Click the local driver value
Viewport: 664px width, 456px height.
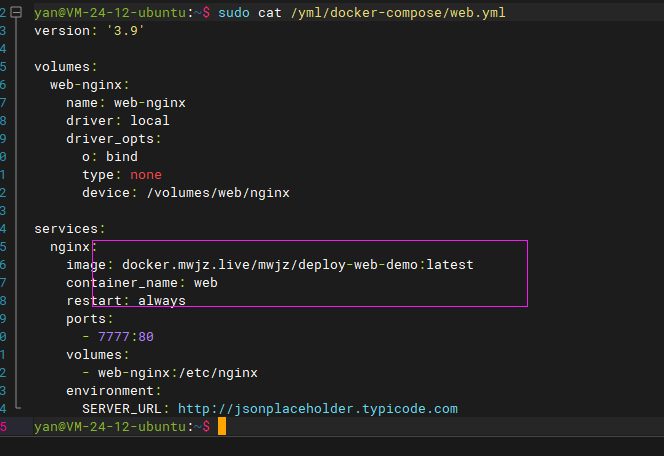click(149, 121)
